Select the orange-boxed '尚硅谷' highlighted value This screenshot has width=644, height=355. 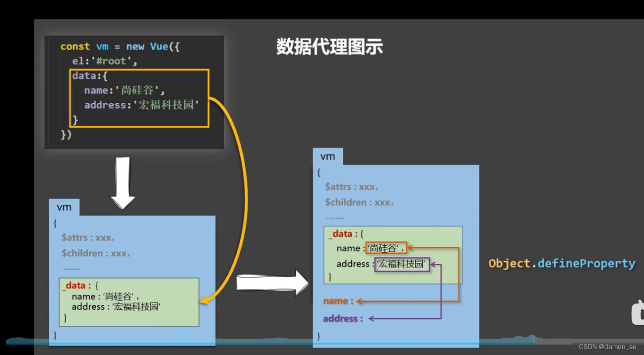pyautogui.click(x=386, y=247)
